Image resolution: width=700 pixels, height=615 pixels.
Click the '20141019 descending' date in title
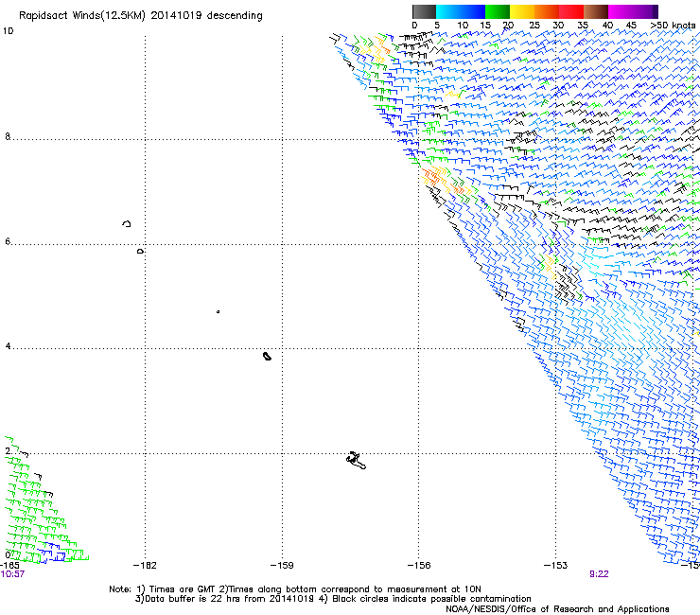click(207, 16)
